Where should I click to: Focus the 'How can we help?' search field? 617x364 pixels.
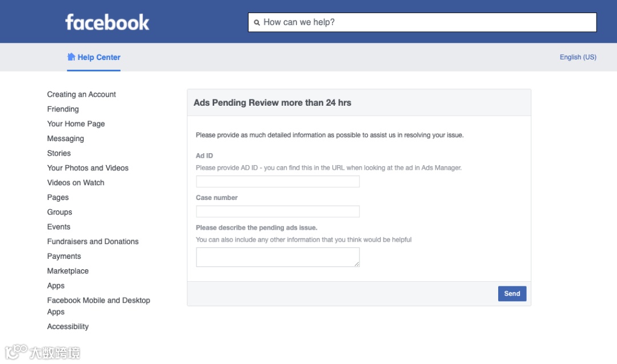422,22
